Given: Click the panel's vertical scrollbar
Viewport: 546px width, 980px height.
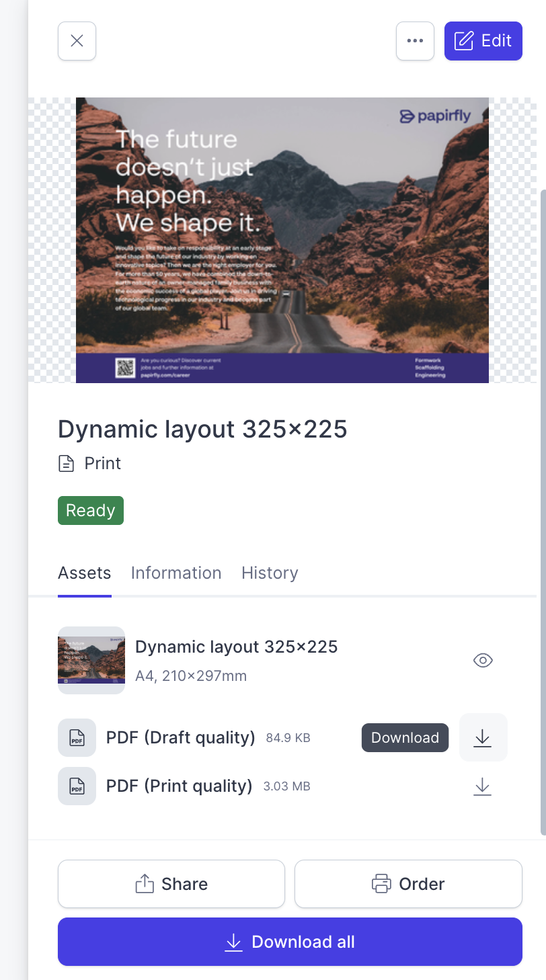Looking at the screenshot, I should [543, 511].
